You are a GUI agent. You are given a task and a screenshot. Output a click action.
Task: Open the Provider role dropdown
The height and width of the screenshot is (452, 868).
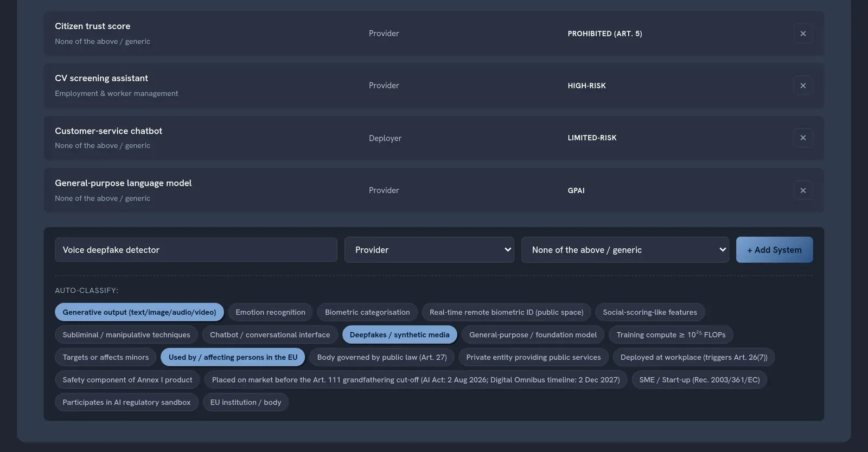click(x=429, y=250)
